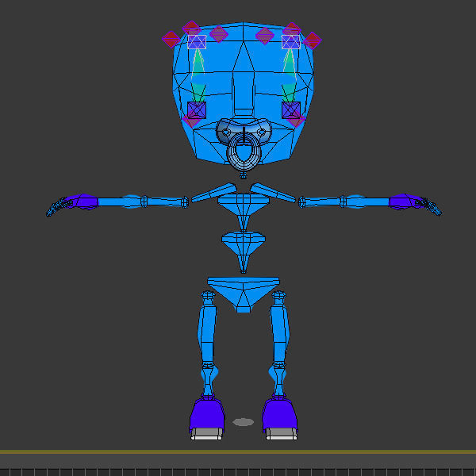
Task: Select the gray root marker between the feet
Action: click(x=244, y=422)
